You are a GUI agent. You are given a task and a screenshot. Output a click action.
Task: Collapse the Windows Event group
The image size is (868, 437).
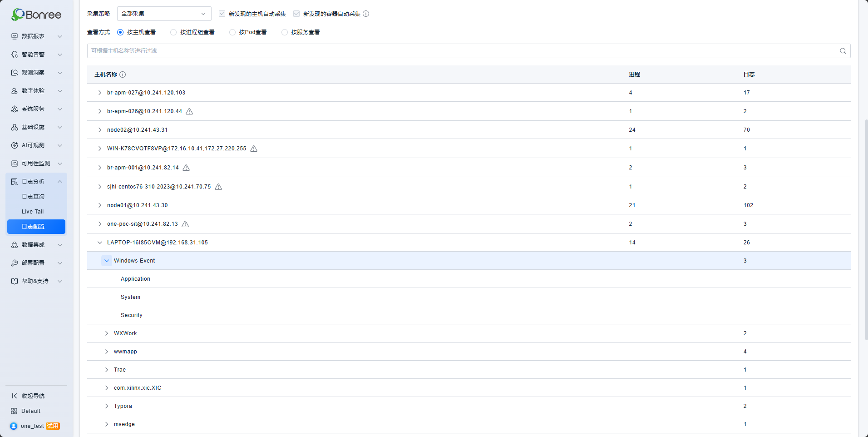coord(107,261)
